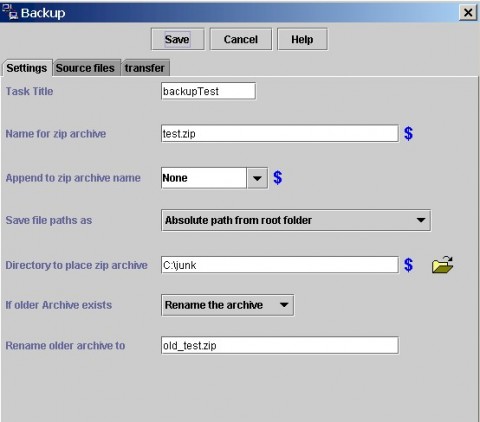Image resolution: width=480 pixels, height=422 pixels.
Task: Click the Backup app icon in title bar
Action: [x=9, y=12]
